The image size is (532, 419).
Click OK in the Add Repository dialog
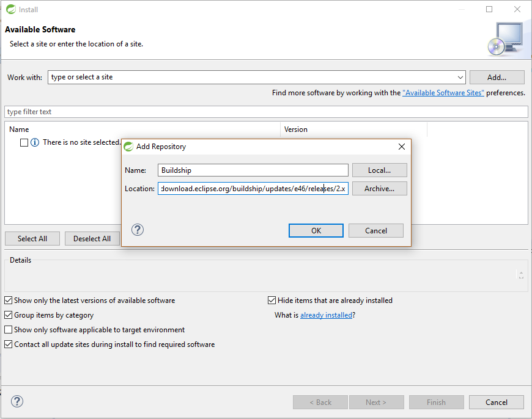(x=316, y=230)
